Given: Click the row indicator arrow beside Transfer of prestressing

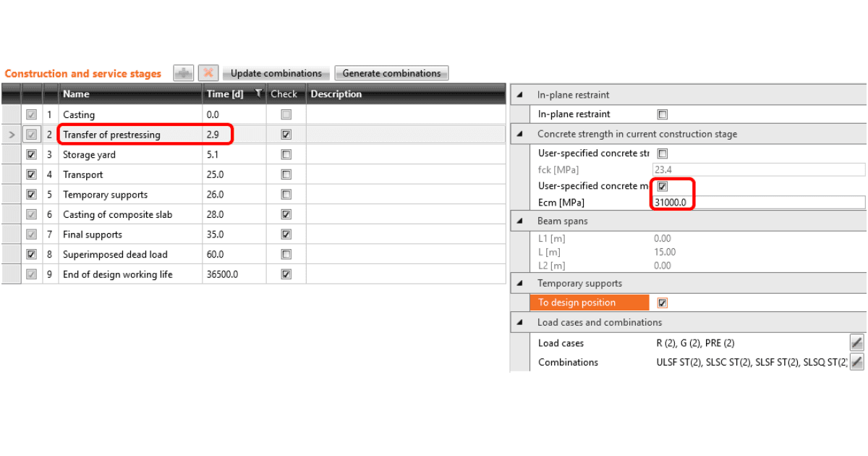Looking at the screenshot, I should click(11, 135).
